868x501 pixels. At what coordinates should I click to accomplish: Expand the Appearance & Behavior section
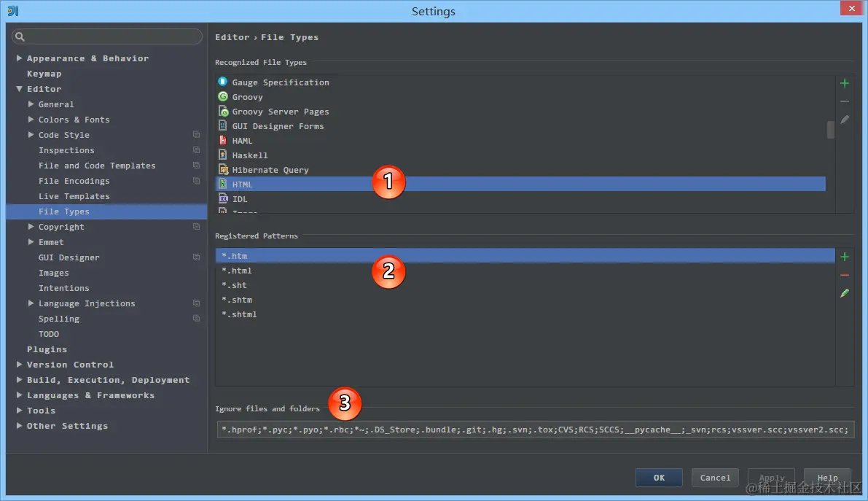click(x=19, y=58)
